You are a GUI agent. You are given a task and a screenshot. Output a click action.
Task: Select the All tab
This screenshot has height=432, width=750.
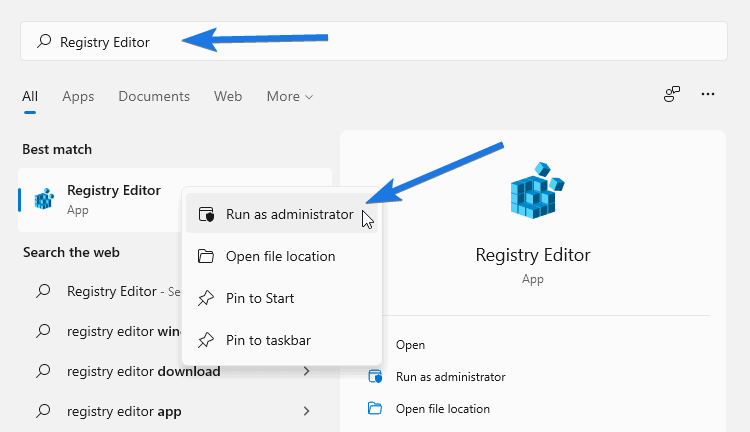coord(30,97)
